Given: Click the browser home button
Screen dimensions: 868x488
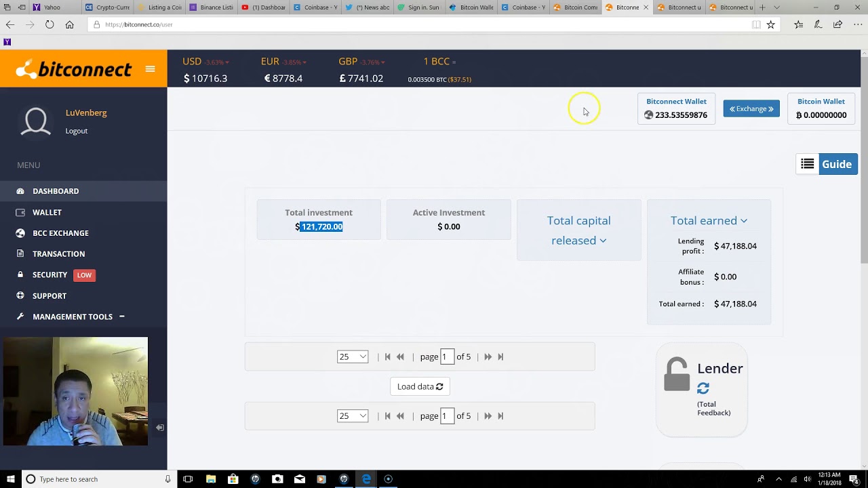Looking at the screenshot, I should pos(69,24).
